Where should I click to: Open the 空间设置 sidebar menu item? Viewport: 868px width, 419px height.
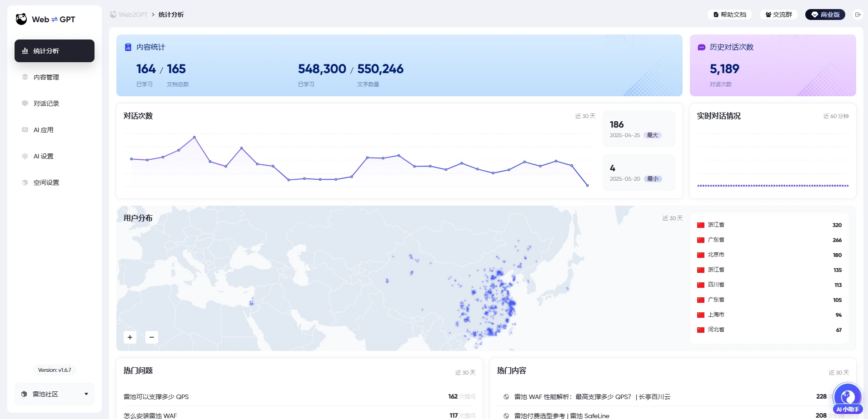pos(55,182)
